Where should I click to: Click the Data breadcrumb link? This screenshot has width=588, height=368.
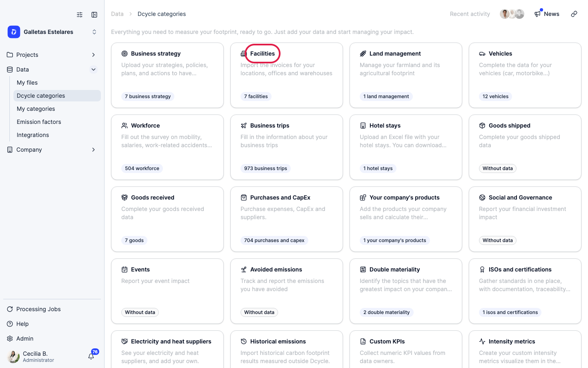pos(117,14)
